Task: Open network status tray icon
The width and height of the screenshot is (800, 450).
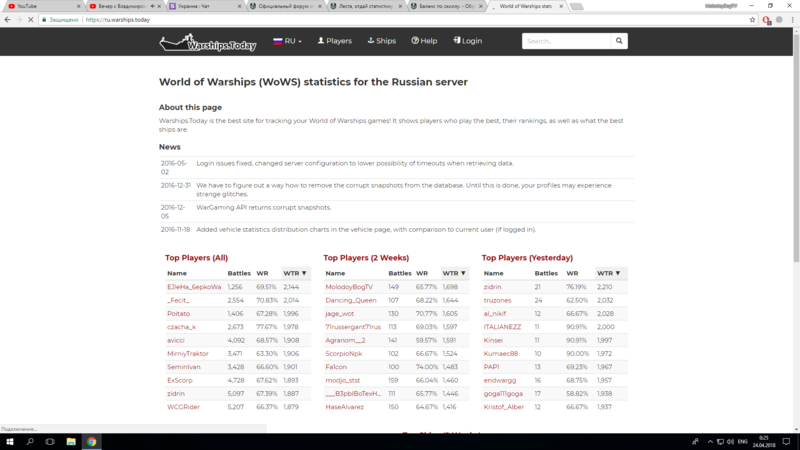Action: point(720,442)
